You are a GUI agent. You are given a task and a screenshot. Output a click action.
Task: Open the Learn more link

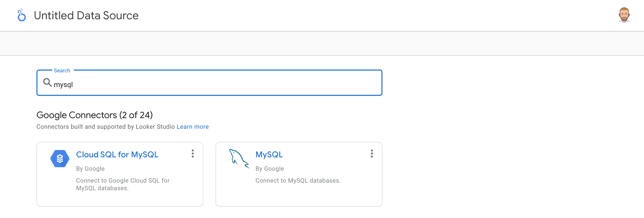click(x=192, y=126)
